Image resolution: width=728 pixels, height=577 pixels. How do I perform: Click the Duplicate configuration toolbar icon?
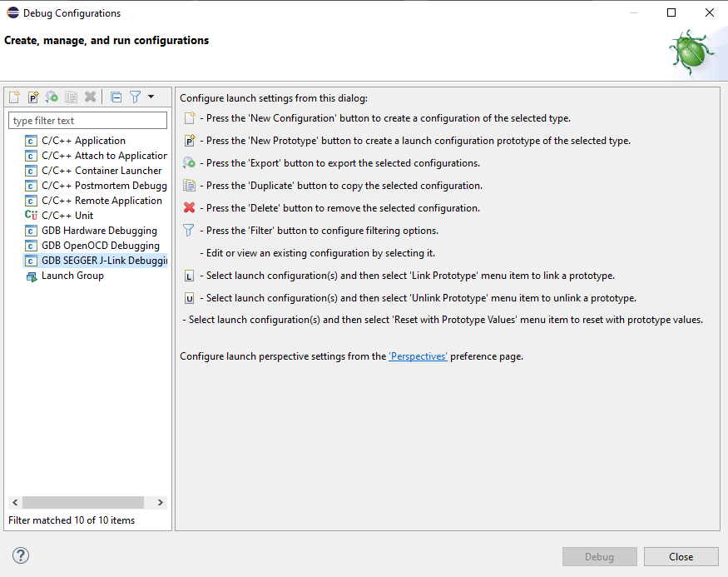tap(72, 97)
